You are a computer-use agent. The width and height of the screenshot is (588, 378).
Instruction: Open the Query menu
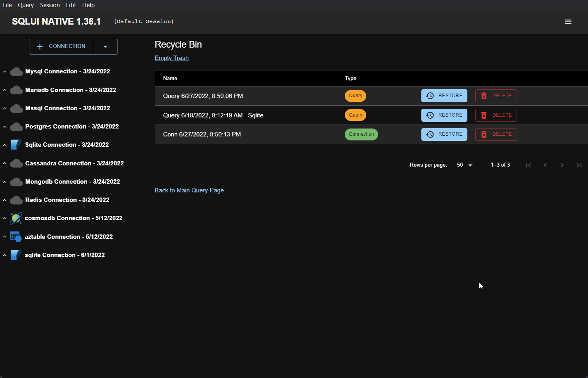[x=26, y=5]
